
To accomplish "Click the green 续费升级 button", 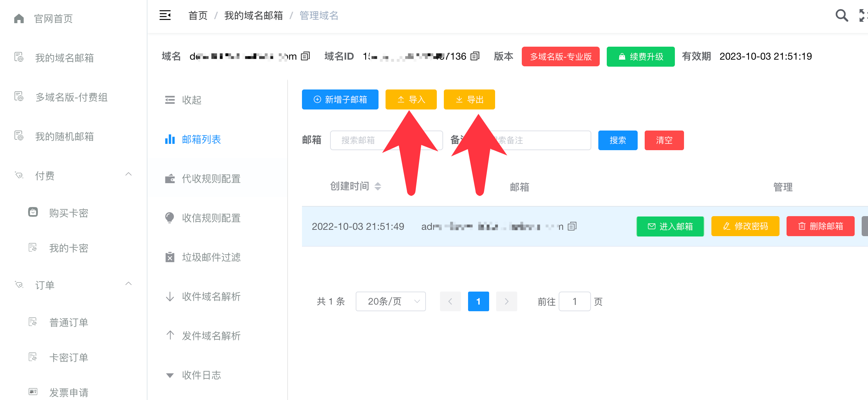I will 640,56.
